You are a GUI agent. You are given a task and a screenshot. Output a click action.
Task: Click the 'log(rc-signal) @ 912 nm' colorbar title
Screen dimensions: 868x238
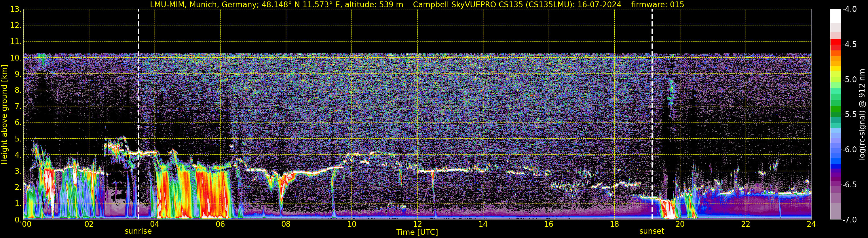point(862,114)
